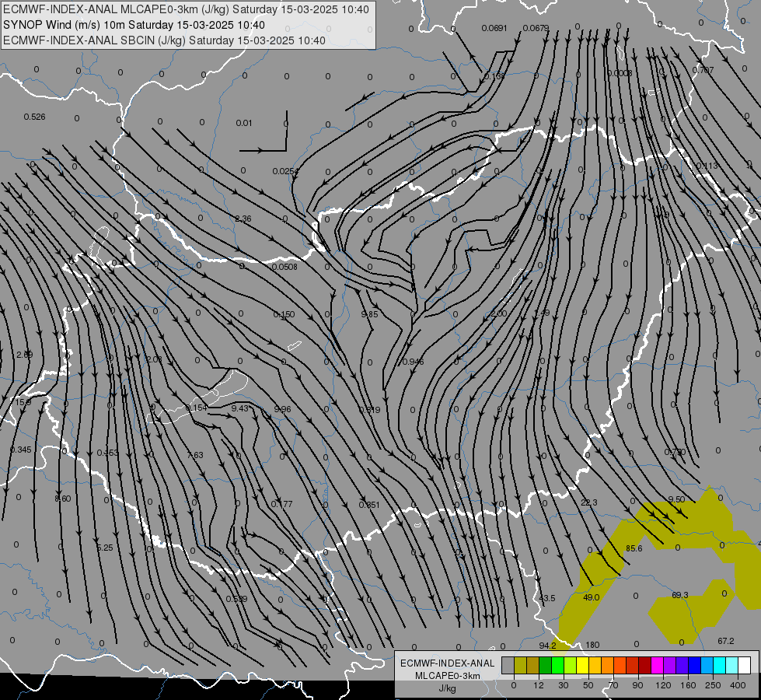Click the map value 49.0
Image resolution: width=761 pixels, height=700 pixels.
591,597
